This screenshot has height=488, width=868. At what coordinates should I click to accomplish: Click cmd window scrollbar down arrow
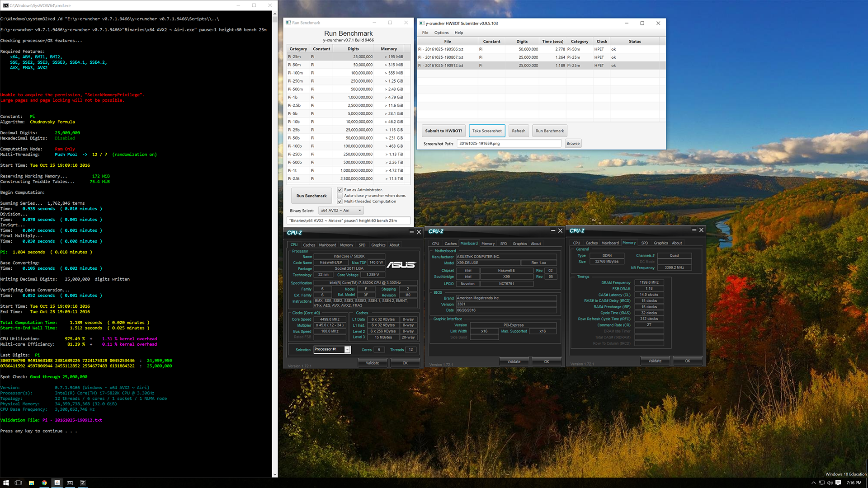click(x=274, y=474)
